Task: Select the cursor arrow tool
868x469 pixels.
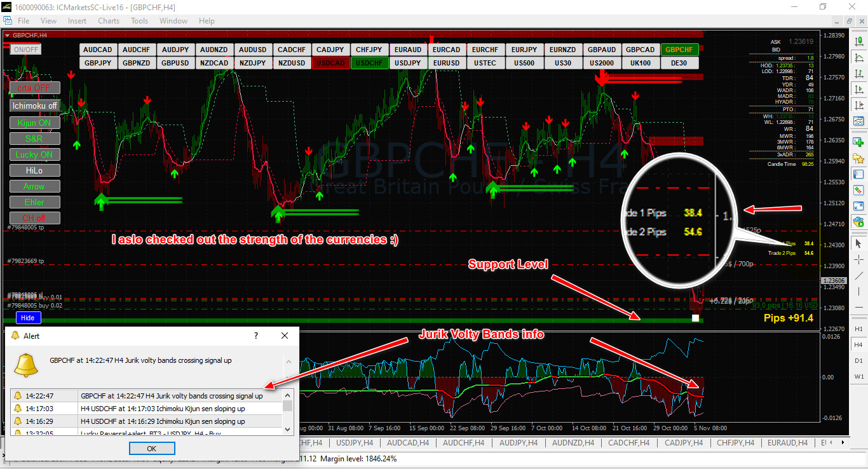Action: pos(859,243)
